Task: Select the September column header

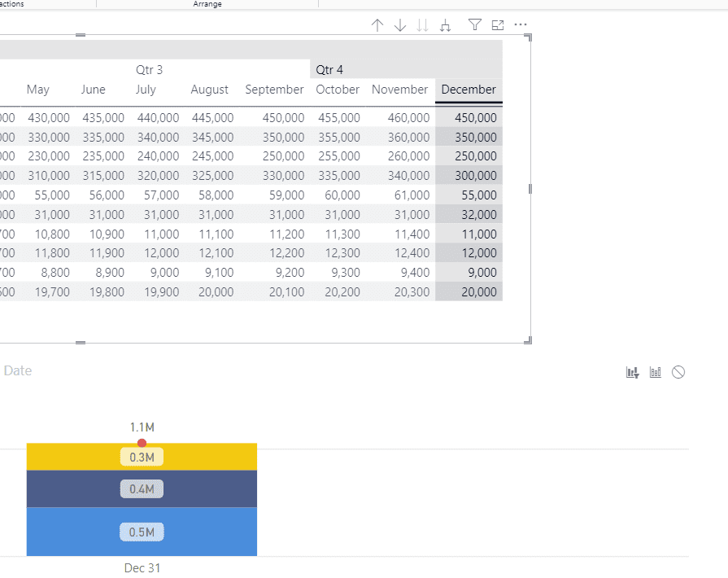Action: (274, 90)
